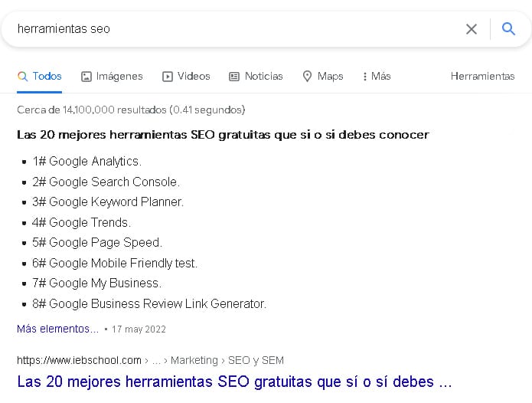
Task: Click the result count 'Cerca de 14,100,000 resultados'
Action: tap(92, 110)
